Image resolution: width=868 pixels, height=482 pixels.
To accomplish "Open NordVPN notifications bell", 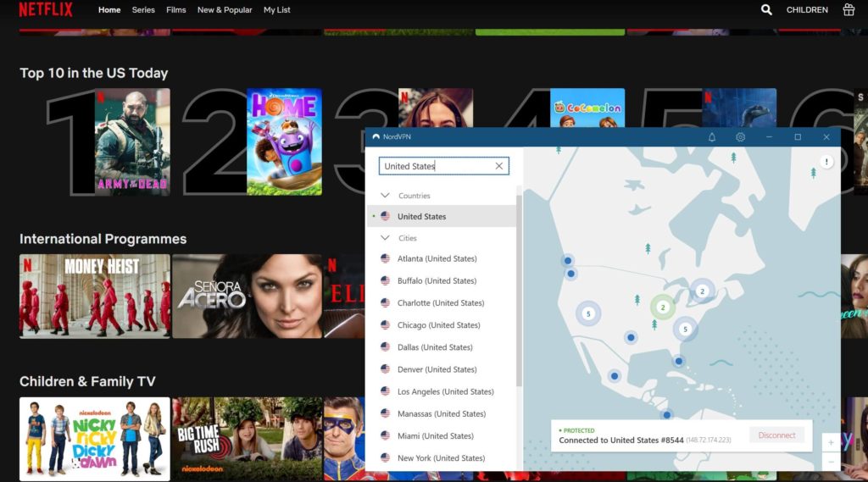I will 712,137.
